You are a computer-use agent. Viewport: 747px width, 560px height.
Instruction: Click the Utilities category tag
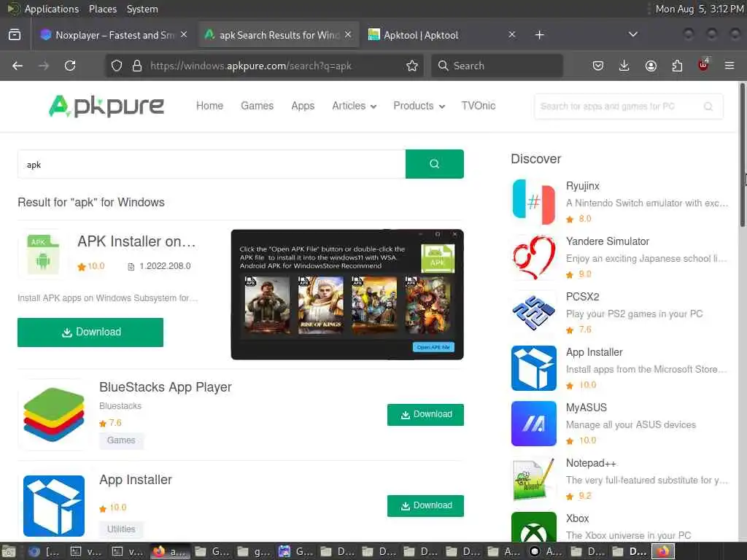point(121,529)
